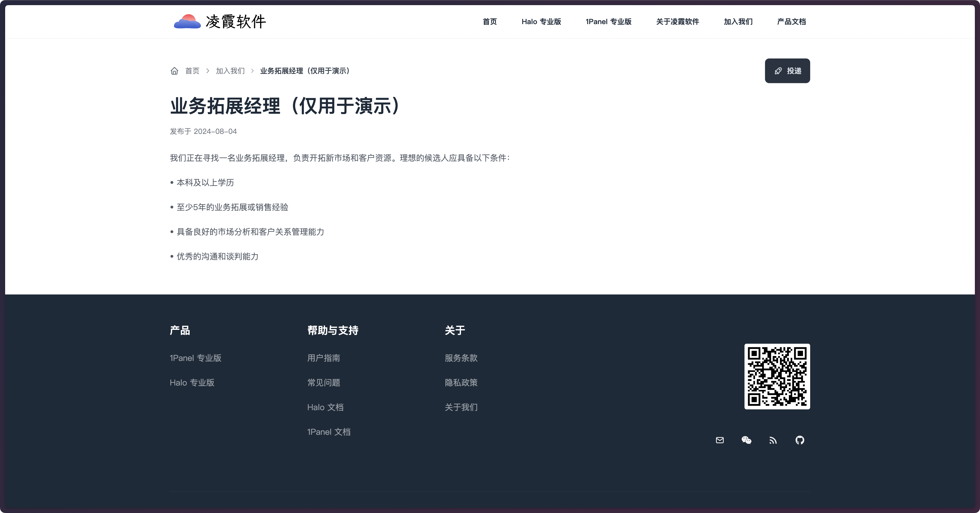Open Halo 文档 footer link
The height and width of the screenshot is (513, 980).
(325, 407)
